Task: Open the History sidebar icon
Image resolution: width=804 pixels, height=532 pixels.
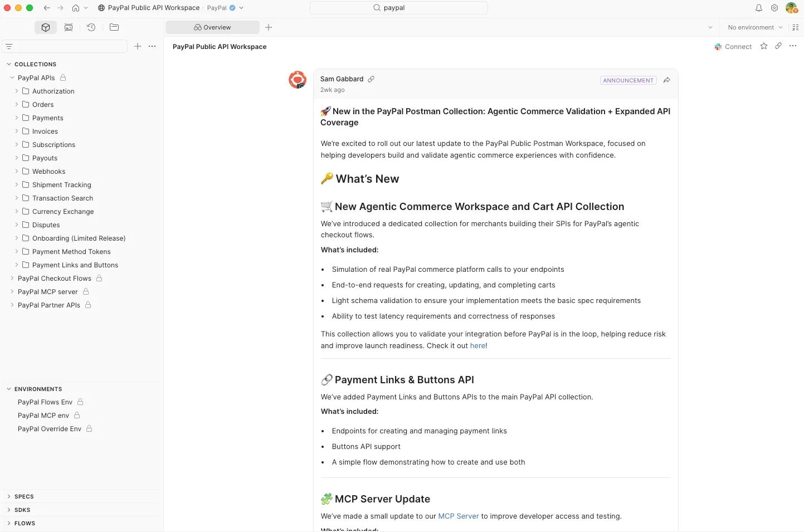Action: pos(91,27)
